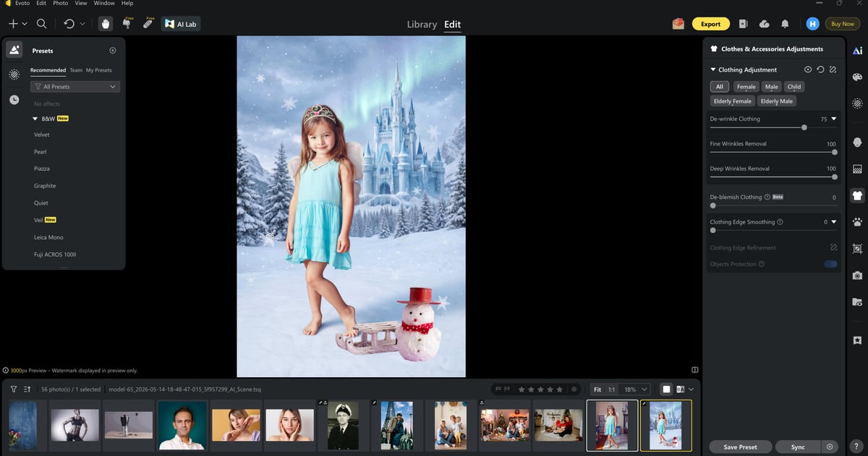Open the filter funnel in filmstrip
868x456 pixels.
click(x=13, y=389)
